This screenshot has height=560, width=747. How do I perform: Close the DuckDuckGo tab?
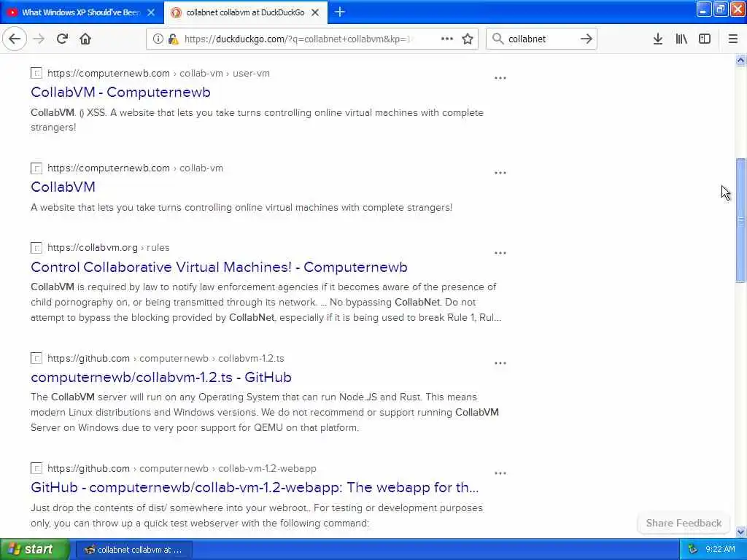[x=315, y=13]
